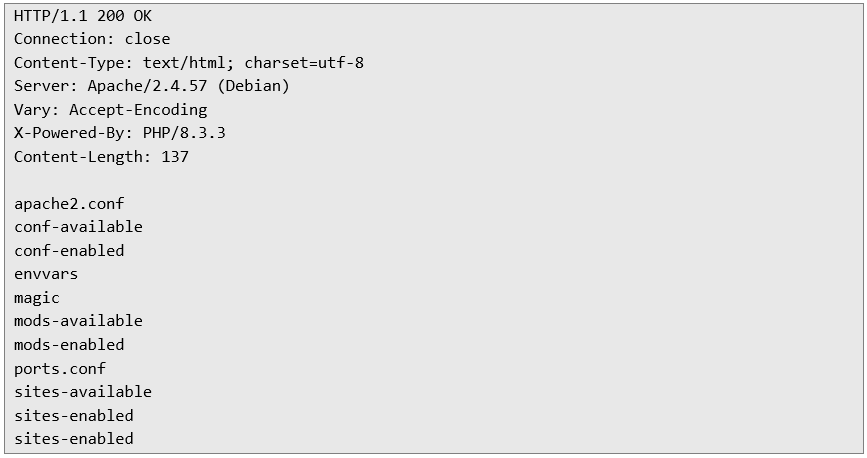Select the magic entry
This screenshot has height=458, width=867.
(x=36, y=298)
